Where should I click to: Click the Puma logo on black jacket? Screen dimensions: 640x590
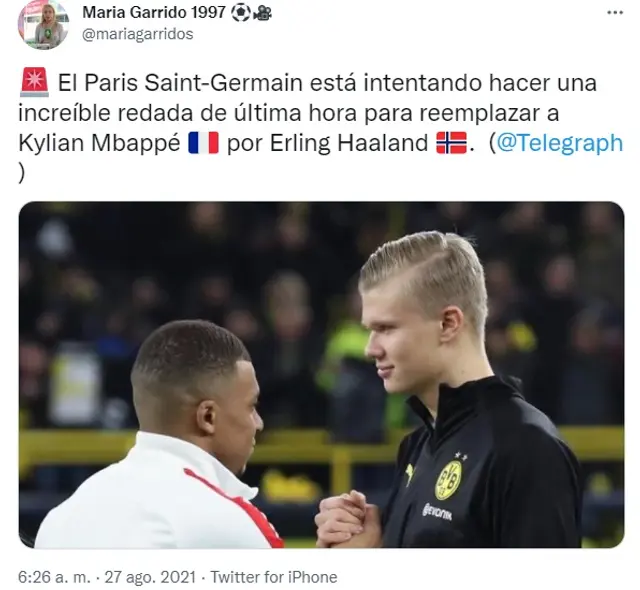click(x=409, y=475)
